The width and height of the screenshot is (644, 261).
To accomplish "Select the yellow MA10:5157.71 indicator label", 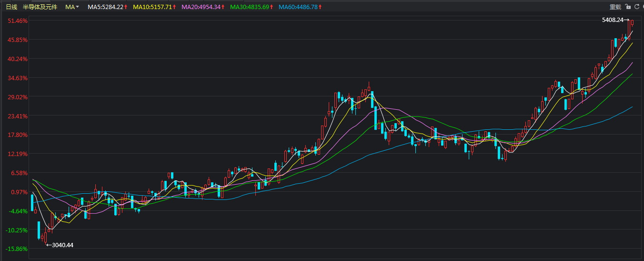I will click(x=152, y=7).
